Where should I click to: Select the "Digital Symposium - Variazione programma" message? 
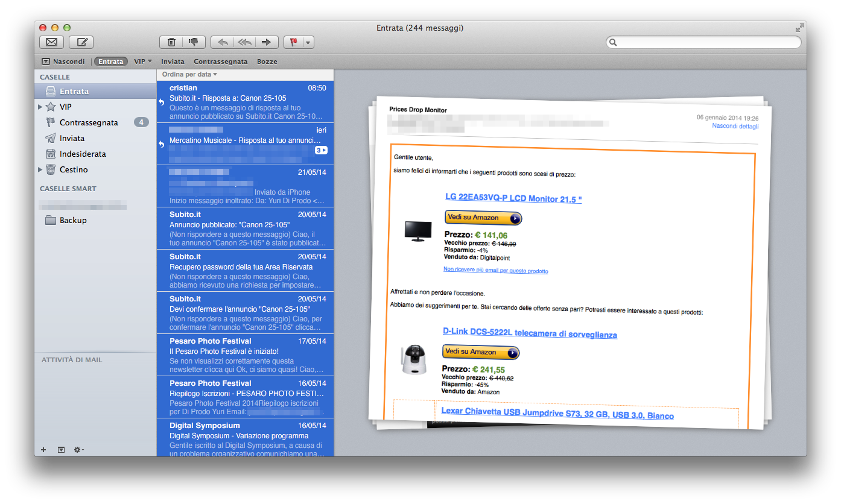245,437
